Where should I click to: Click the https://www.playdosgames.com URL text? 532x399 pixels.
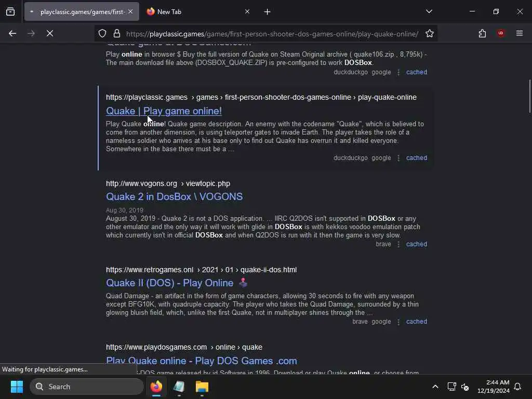click(x=156, y=347)
